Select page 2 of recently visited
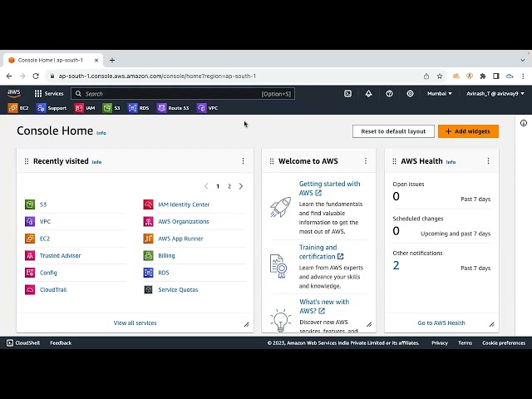 pos(229,186)
